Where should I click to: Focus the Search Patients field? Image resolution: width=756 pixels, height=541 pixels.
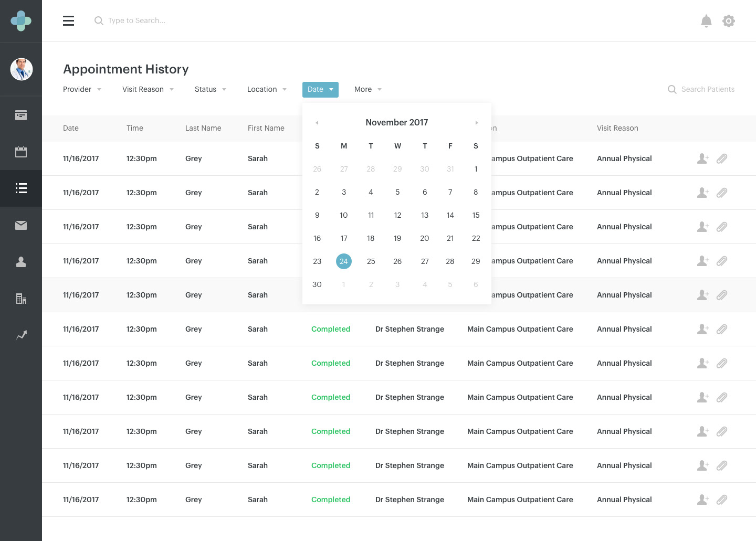(x=708, y=89)
